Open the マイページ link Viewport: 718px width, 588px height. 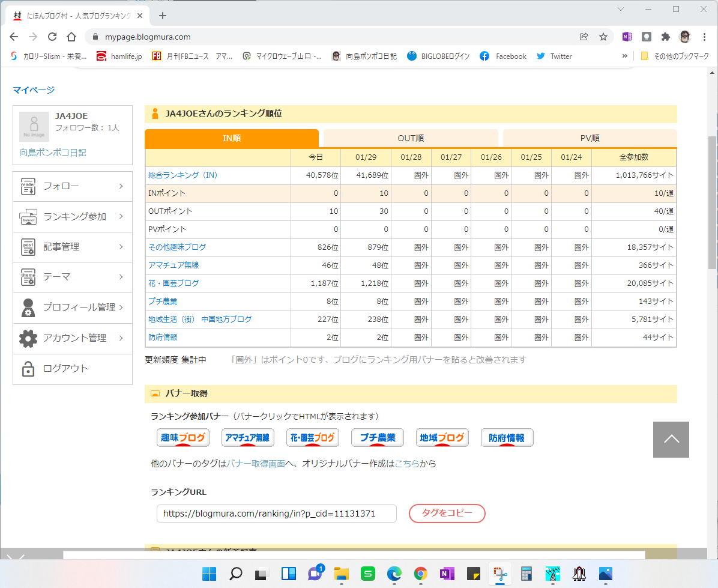pyautogui.click(x=34, y=89)
